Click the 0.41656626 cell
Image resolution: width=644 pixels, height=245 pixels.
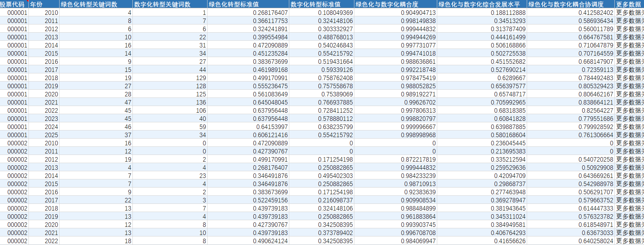(x=482, y=241)
